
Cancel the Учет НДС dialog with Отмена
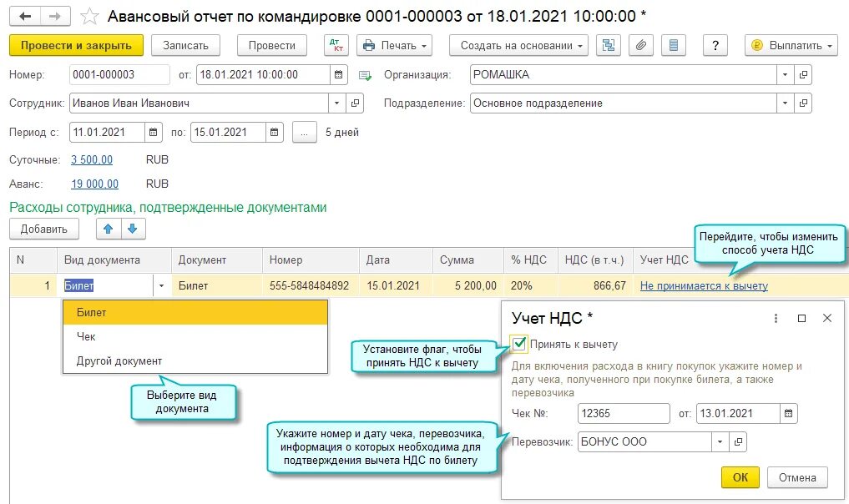(x=797, y=477)
